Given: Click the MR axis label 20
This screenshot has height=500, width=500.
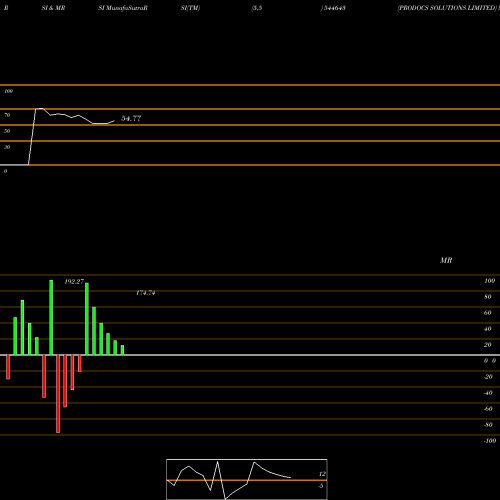Looking at the screenshot, I should click(488, 345).
